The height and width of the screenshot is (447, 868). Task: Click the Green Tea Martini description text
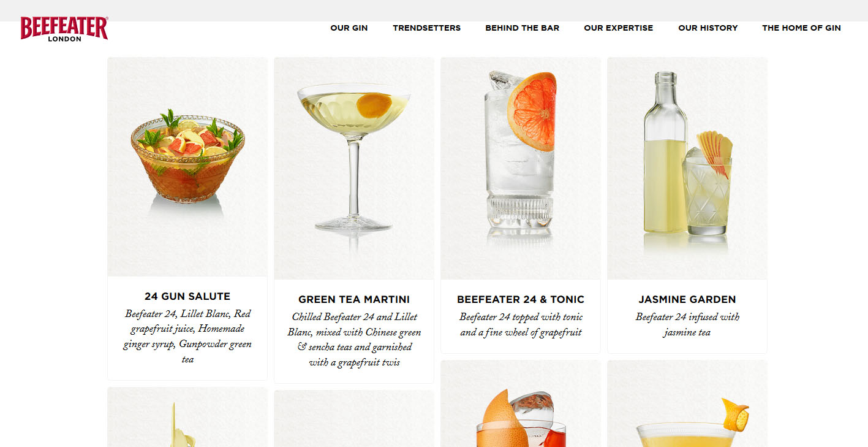pyautogui.click(x=354, y=340)
